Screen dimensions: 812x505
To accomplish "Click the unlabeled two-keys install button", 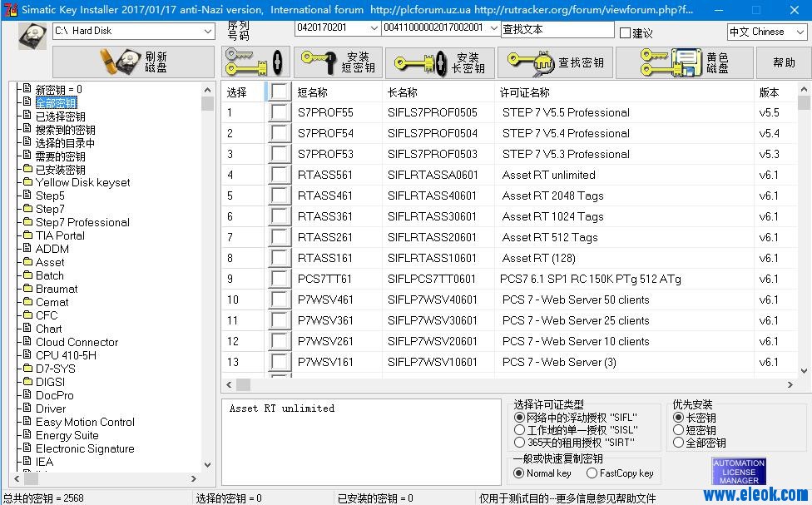I will (255, 62).
